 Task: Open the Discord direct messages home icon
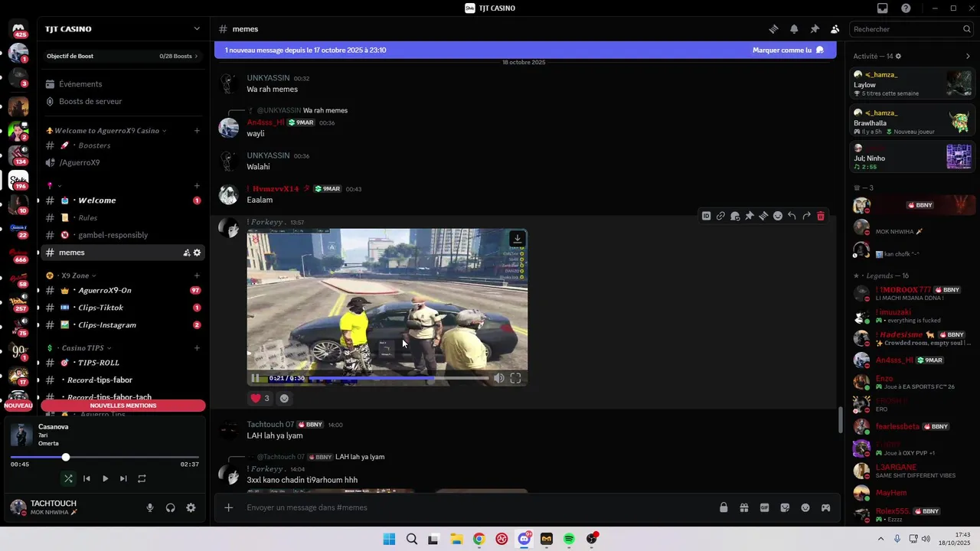click(x=18, y=29)
